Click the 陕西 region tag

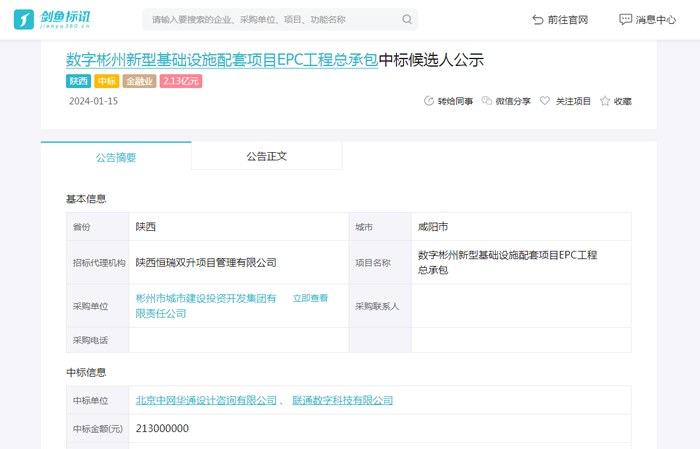click(79, 81)
